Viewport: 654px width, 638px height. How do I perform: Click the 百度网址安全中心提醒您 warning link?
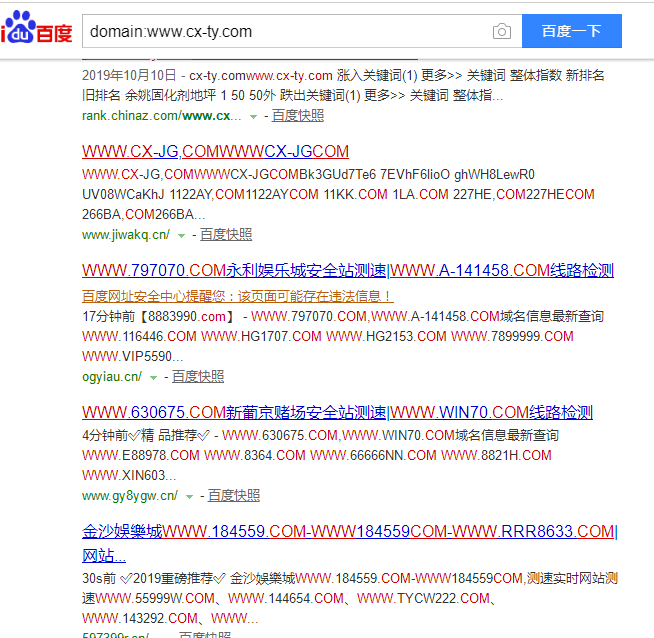pyautogui.click(x=238, y=296)
